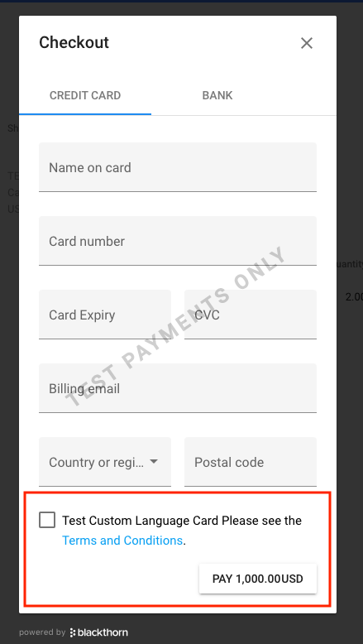
Task: Close the Checkout dialog with the X icon
Action: (307, 43)
